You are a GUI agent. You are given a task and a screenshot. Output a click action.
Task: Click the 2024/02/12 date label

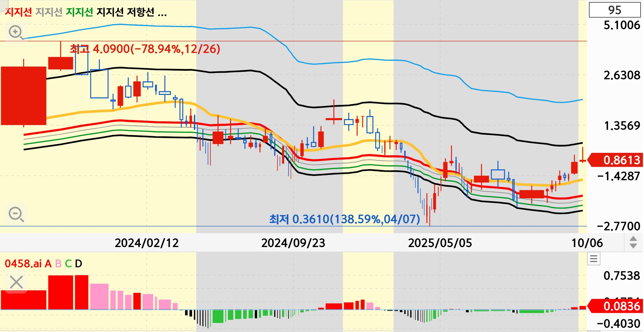147,243
